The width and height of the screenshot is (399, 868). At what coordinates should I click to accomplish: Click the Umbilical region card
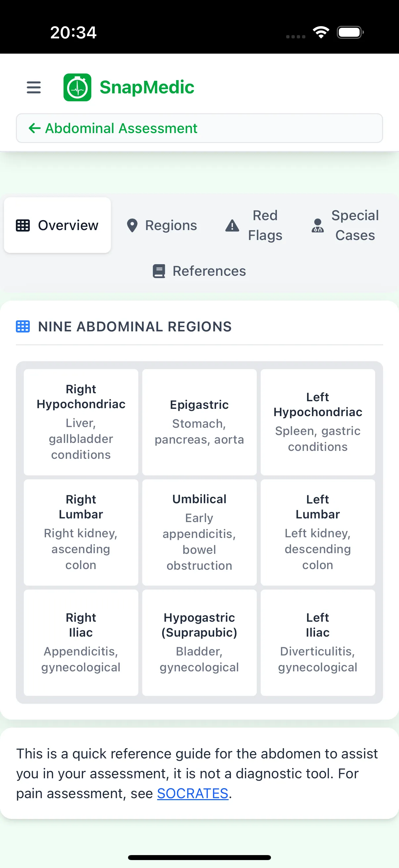tap(199, 532)
